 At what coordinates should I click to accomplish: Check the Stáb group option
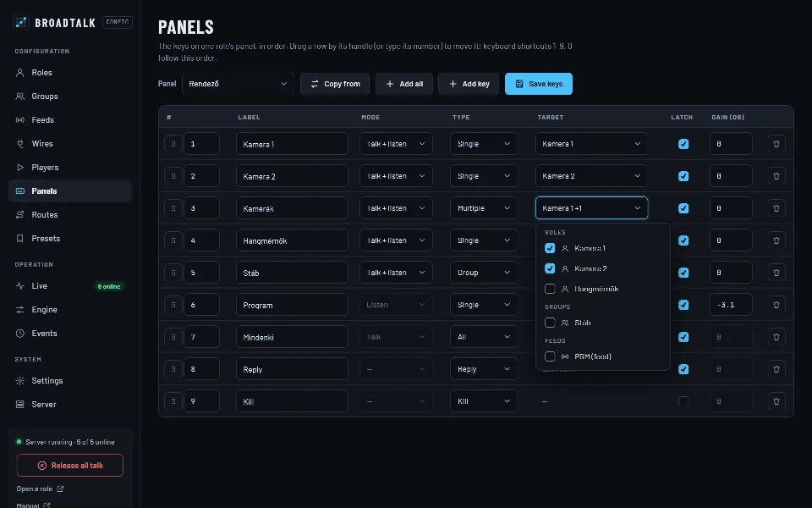coord(550,323)
